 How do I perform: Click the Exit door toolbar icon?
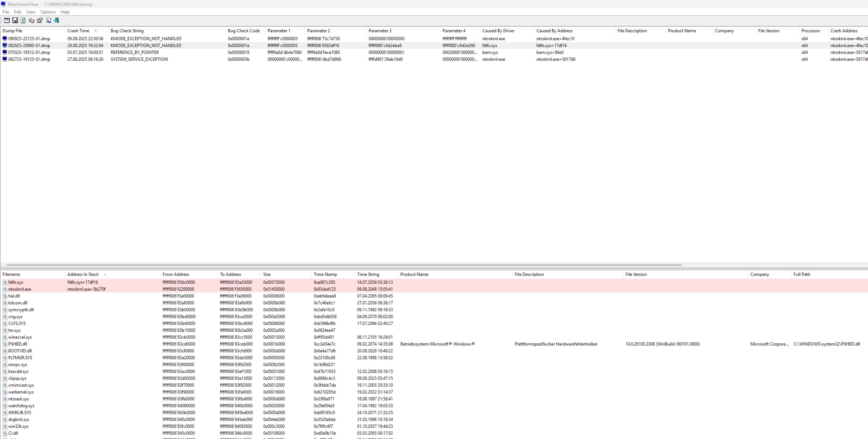coord(56,21)
